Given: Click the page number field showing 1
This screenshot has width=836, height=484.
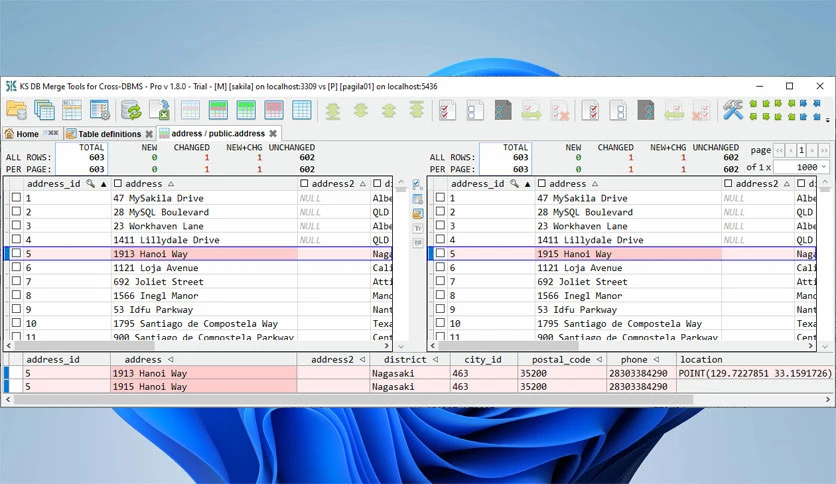Looking at the screenshot, I should tap(801, 150).
